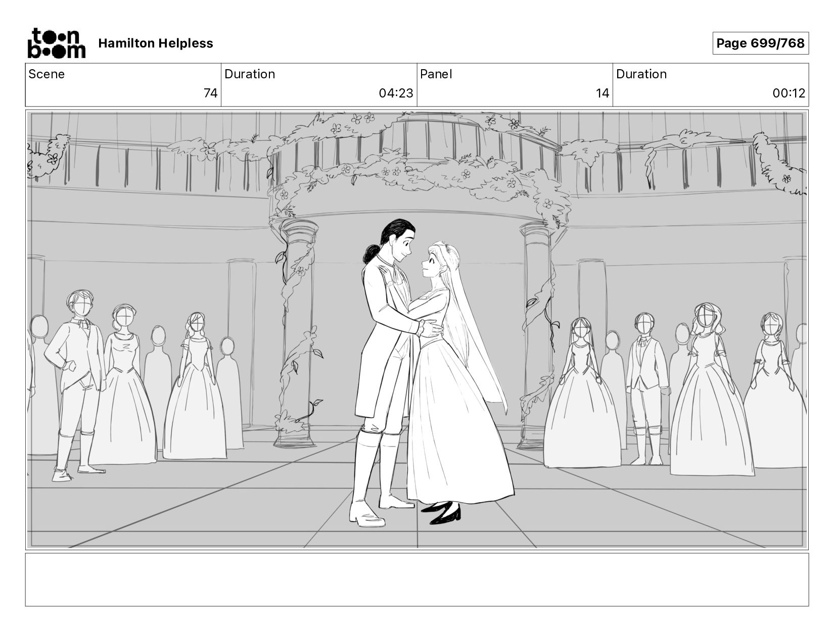834x644 pixels.
Task: Click the Toon Boom logo
Action: tap(56, 43)
